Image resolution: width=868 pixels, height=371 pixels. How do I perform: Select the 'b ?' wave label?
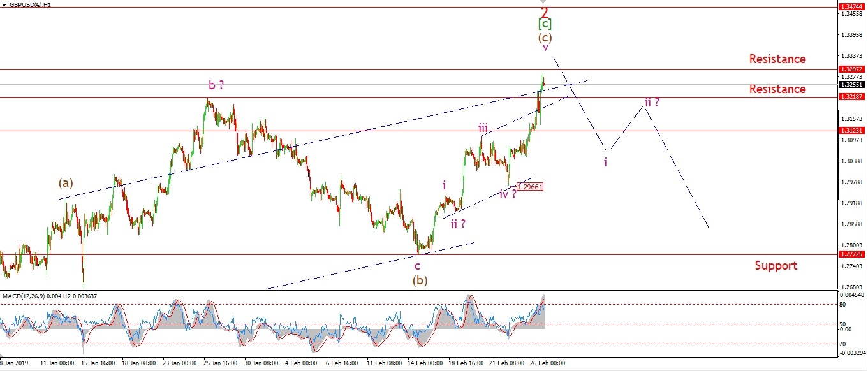click(216, 85)
